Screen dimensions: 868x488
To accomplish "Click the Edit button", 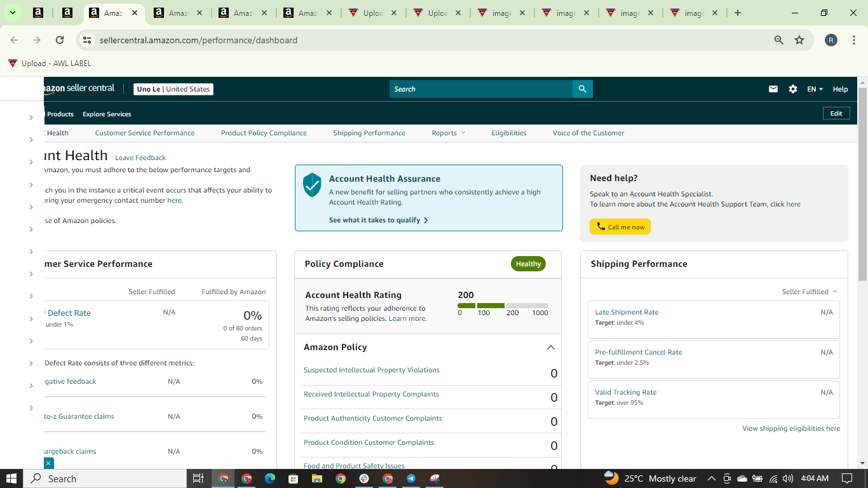I will coord(836,113).
